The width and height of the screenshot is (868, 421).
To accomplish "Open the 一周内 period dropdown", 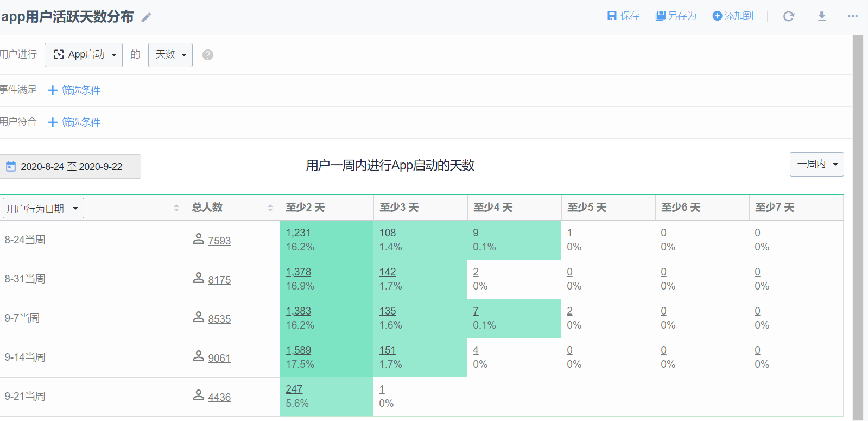I will pos(816,164).
